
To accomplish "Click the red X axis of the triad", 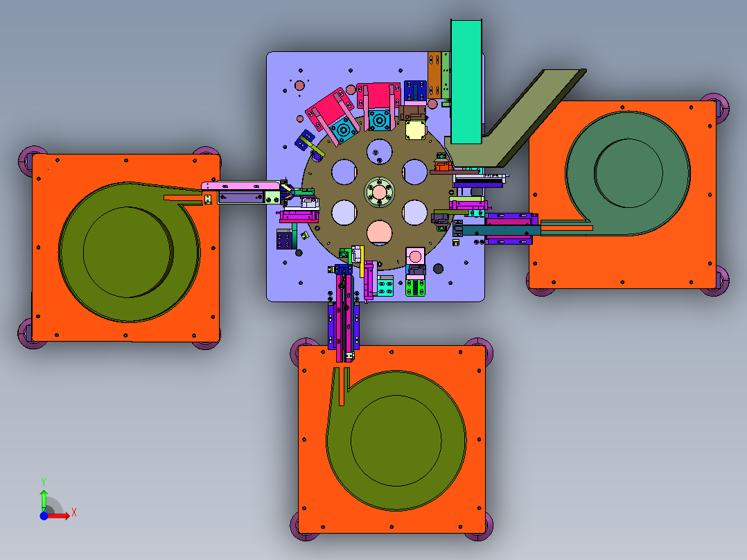I will point(58,516).
